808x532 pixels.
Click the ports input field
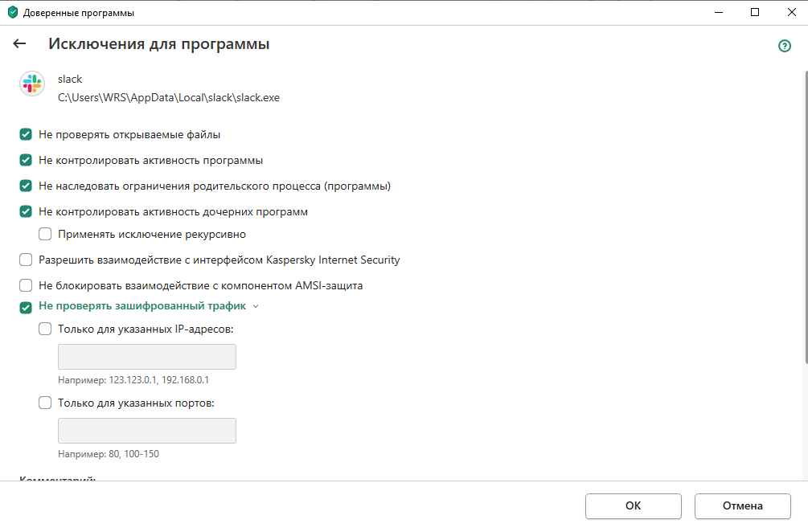coord(147,431)
